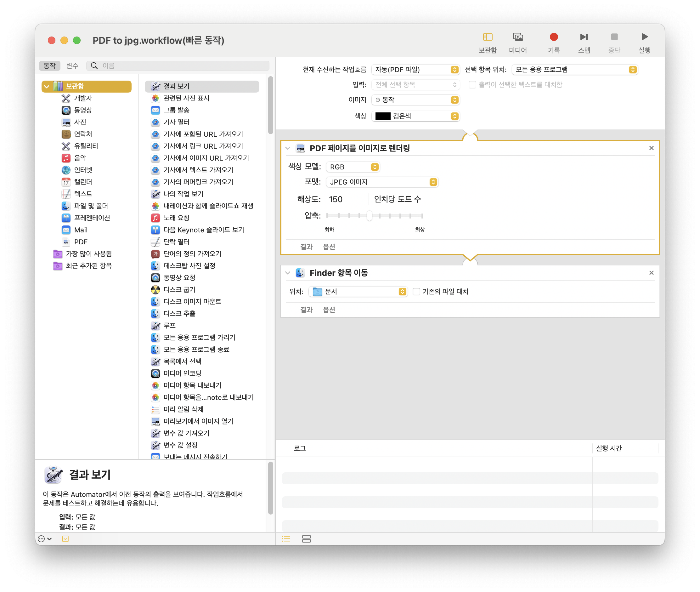
Task: Edit the 해상도 value field showing 150
Action: pos(347,199)
